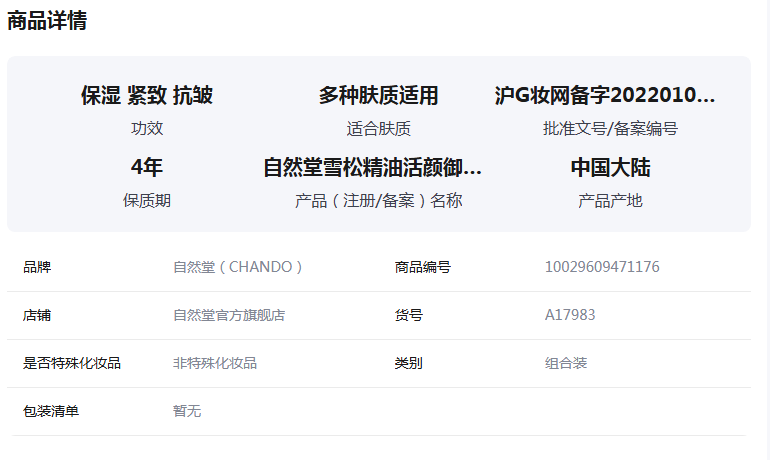Click the 货号 label
The width and height of the screenshot is (770, 460).
click(x=408, y=315)
